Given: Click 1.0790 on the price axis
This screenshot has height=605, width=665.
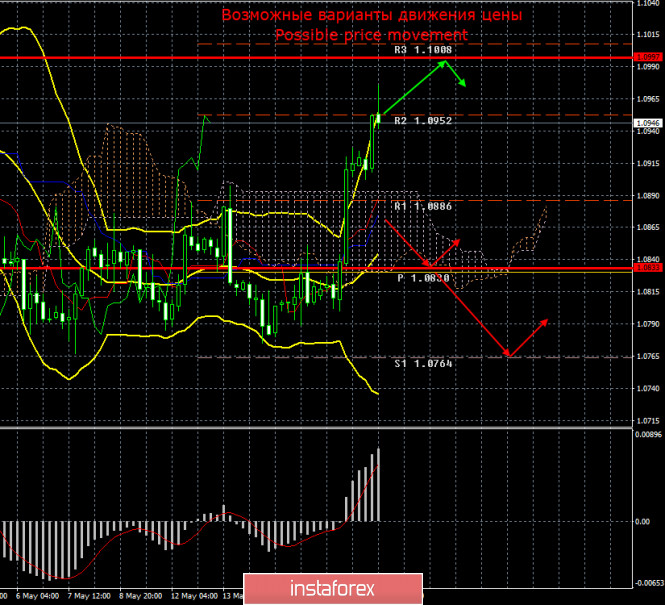Looking at the screenshot, I should point(648,324).
